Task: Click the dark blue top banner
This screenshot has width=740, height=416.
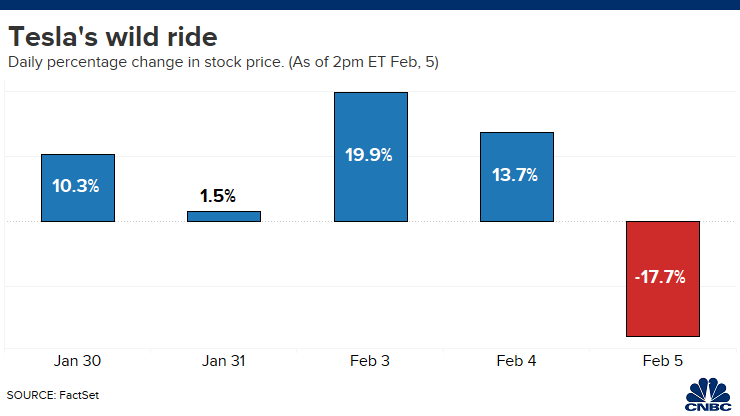Action: [x=370, y=5]
